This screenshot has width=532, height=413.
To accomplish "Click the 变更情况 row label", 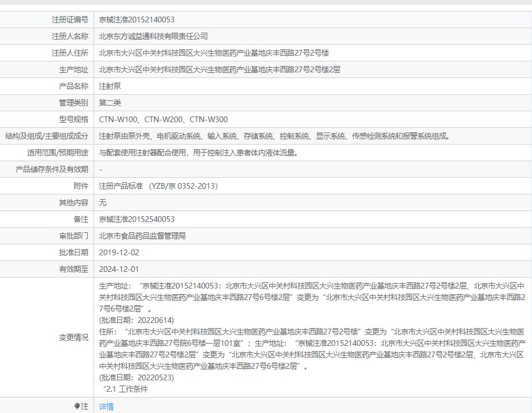I will pyautogui.click(x=73, y=337).
